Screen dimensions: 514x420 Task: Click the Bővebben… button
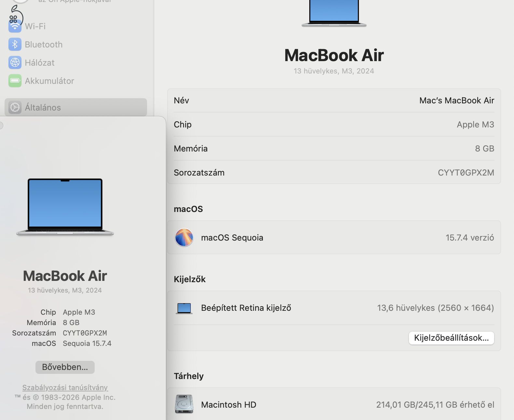(65, 367)
